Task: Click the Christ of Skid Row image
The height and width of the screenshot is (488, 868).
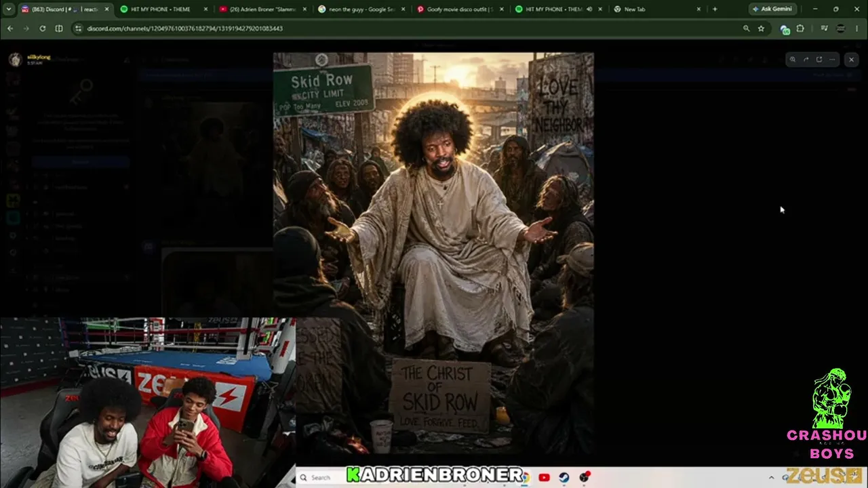Action: pyautogui.click(x=433, y=253)
